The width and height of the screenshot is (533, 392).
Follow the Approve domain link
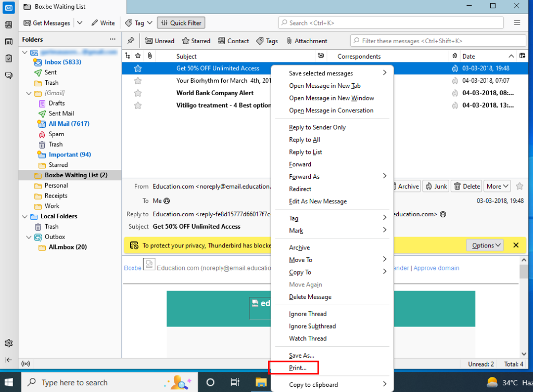point(436,268)
